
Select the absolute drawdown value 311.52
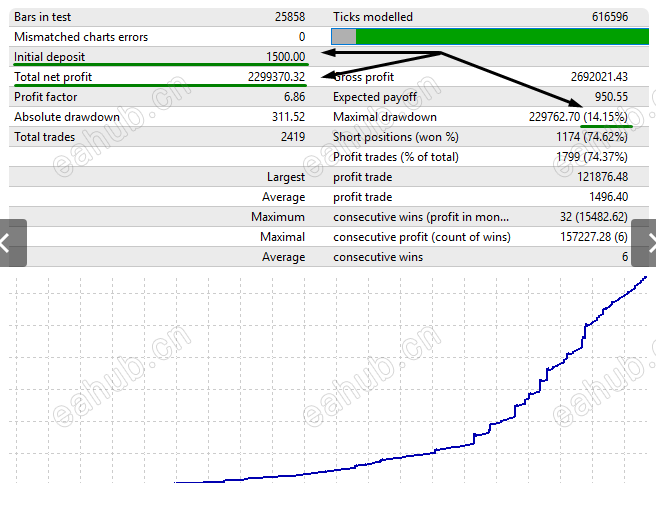point(288,117)
